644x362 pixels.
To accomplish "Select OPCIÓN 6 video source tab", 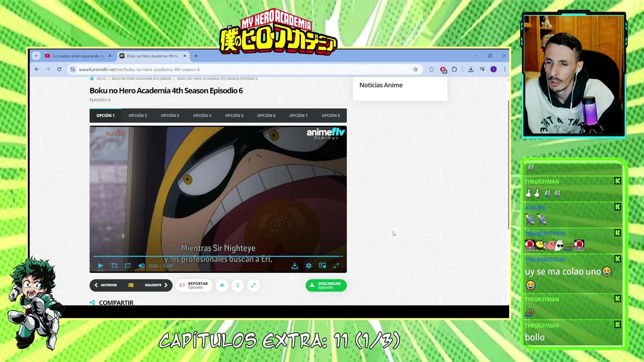I will click(267, 116).
